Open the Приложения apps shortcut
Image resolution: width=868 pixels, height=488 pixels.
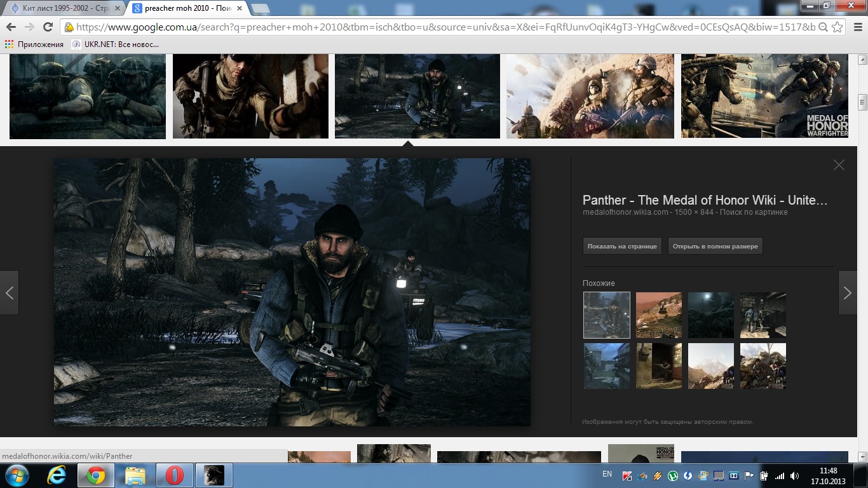(x=34, y=44)
